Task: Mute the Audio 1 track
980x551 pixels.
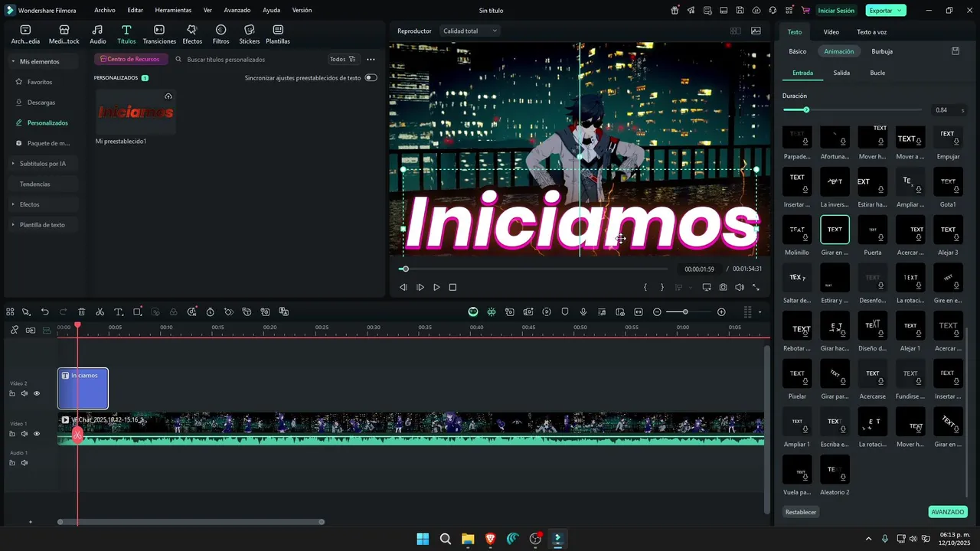Action: (24, 463)
